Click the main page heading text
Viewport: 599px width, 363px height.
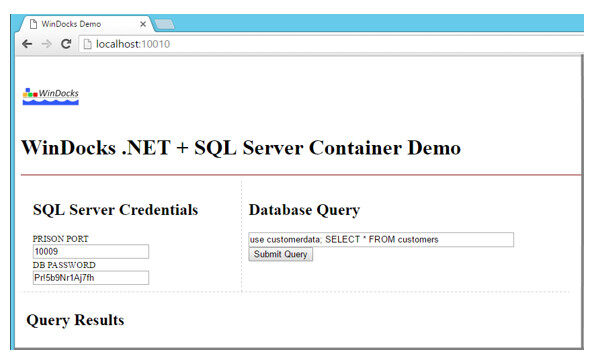(x=241, y=148)
